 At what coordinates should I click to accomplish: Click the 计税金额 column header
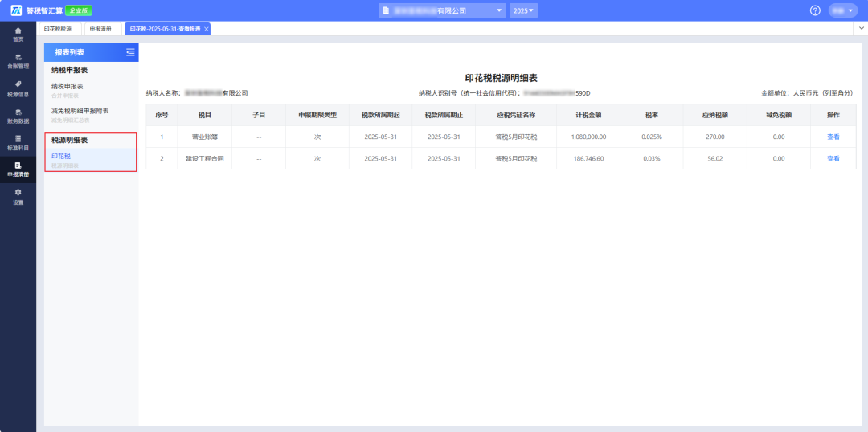coord(588,115)
